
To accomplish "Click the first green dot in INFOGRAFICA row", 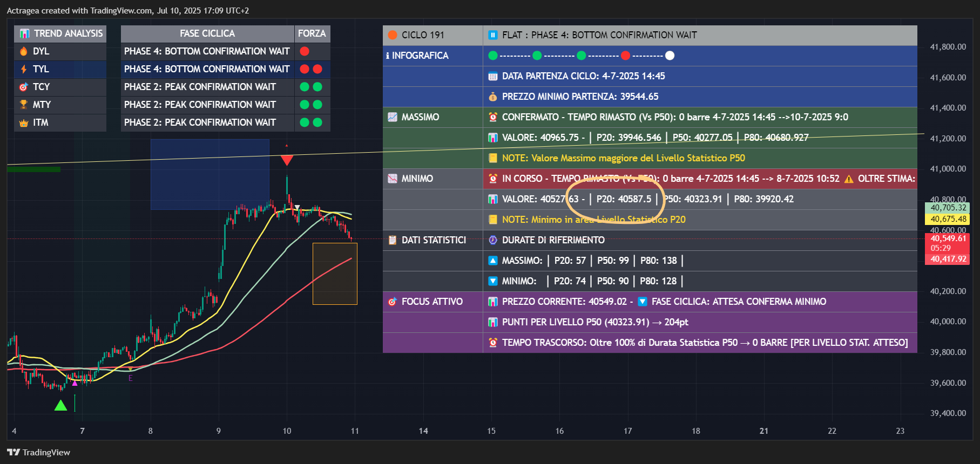I will 493,56.
